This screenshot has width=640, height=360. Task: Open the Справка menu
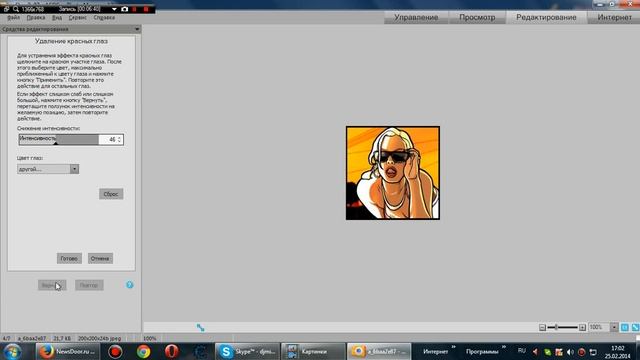(x=104, y=18)
